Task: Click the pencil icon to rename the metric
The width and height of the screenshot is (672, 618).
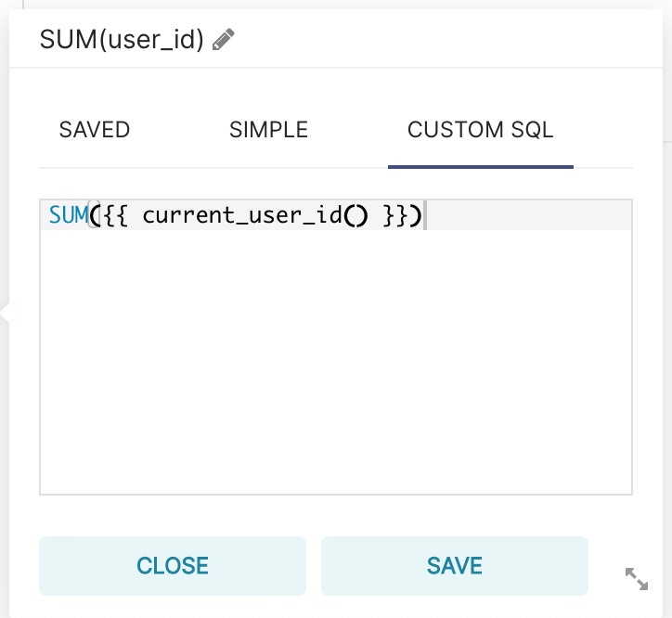Action: (224, 40)
